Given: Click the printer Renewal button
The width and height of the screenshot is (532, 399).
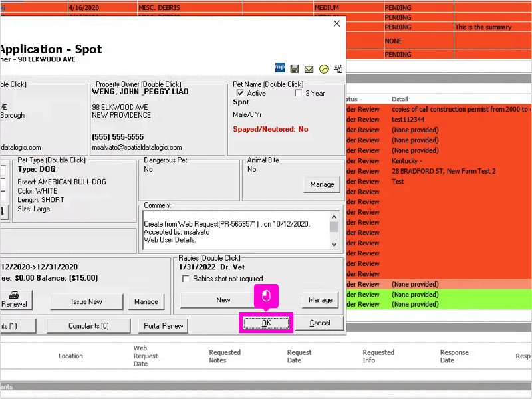Looking at the screenshot, I should (15, 300).
